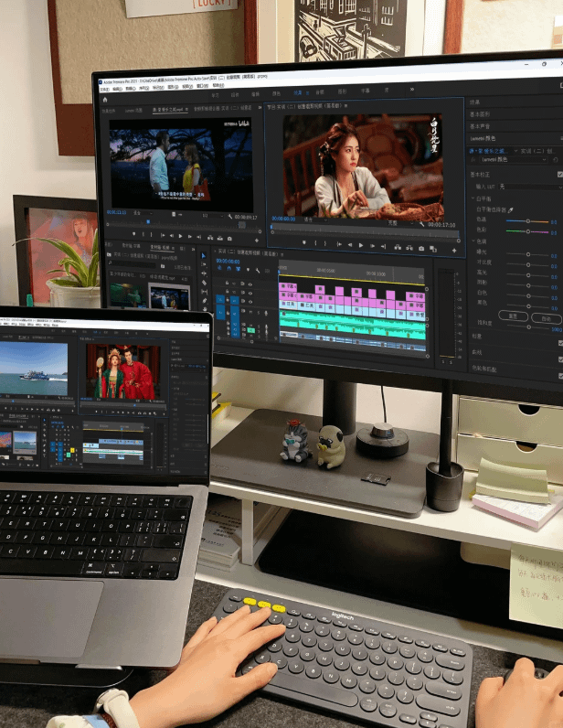Reset the Lumetri Color effect
The width and height of the screenshot is (563, 728).
tap(555, 160)
